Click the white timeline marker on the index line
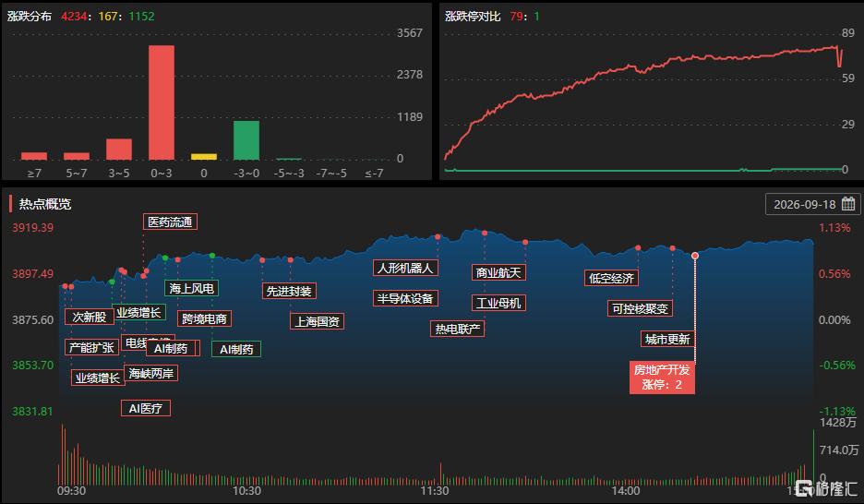 (695, 256)
